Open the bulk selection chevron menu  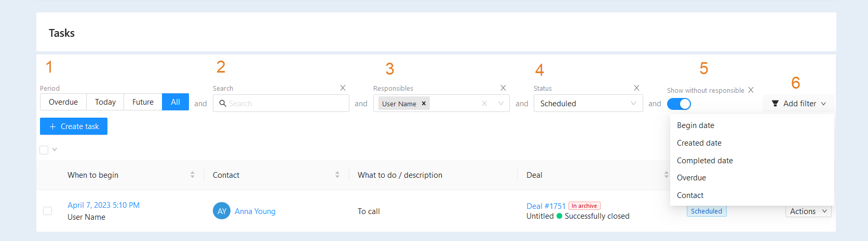(x=55, y=150)
